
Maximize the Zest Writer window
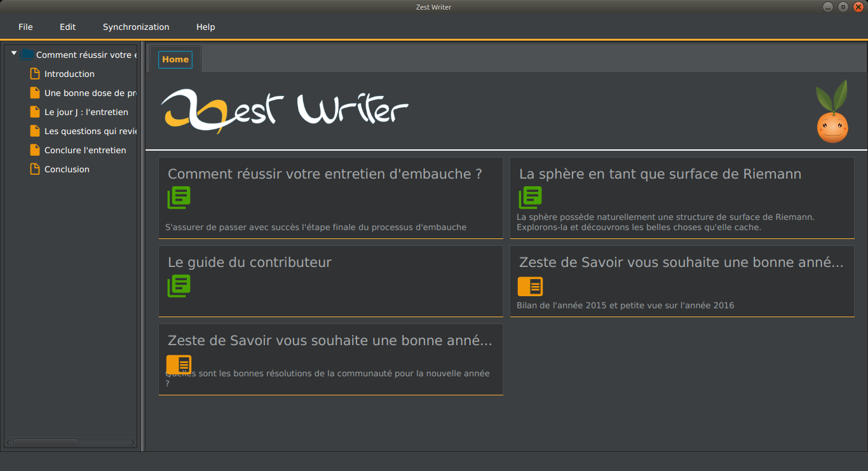click(843, 6)
